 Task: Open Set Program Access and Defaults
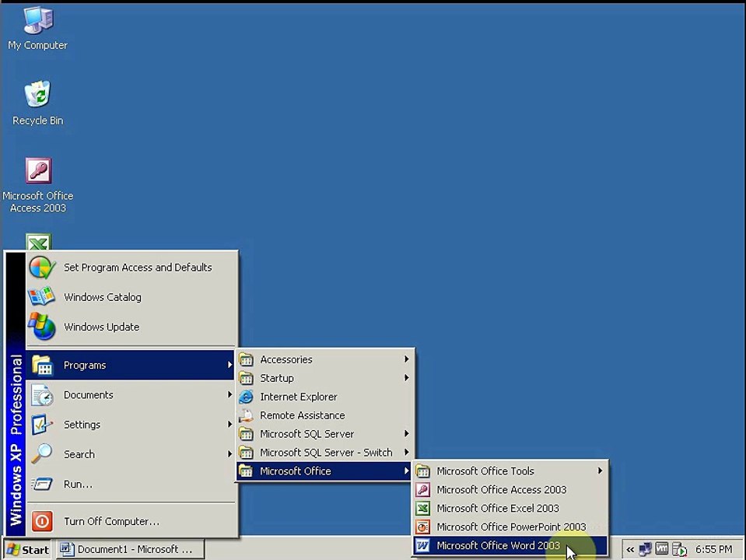click(x=131, y=268)
